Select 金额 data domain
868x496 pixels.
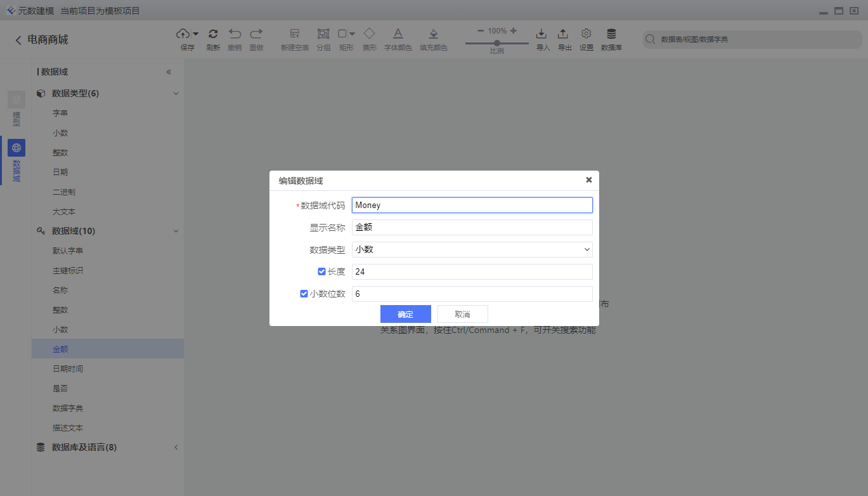pos(108,349)
